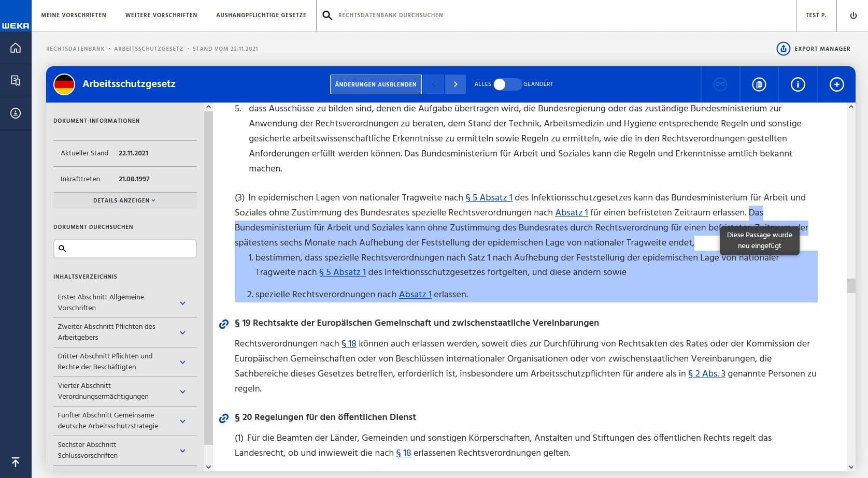Select the library/bookmark icon in the sidebar
This screenshot has width=868, height=478.
(x=16, y=80)
